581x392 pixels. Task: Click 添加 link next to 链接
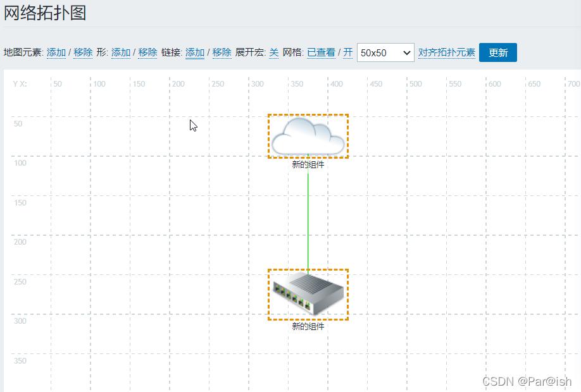click(x=195, y=52)
